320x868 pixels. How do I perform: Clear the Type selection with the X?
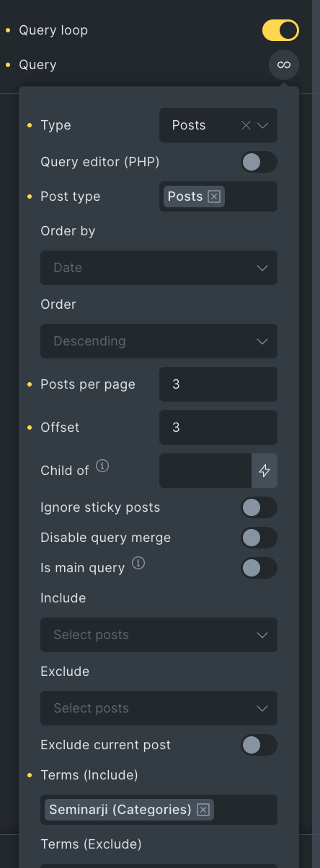tap(246, 125)
